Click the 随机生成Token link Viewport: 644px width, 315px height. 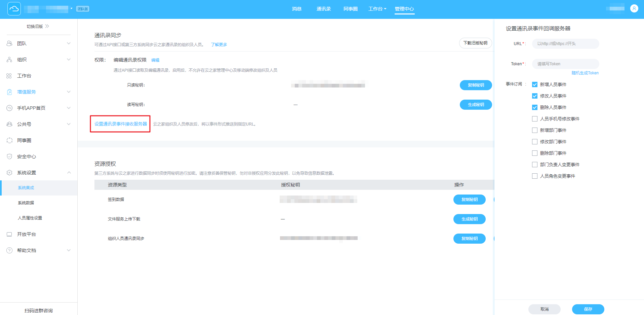click(x=585, y=73)
